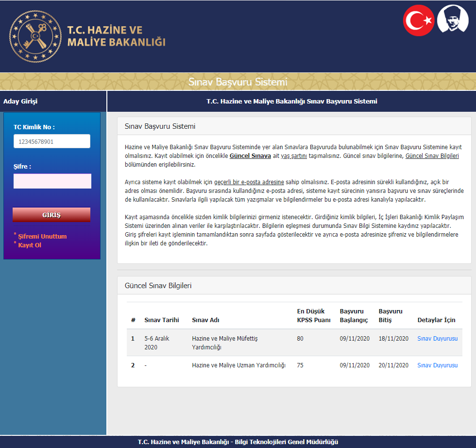The image size is (476, 448).
Task: Select the Aday Girişi panel header
Action: coord(20,102)
